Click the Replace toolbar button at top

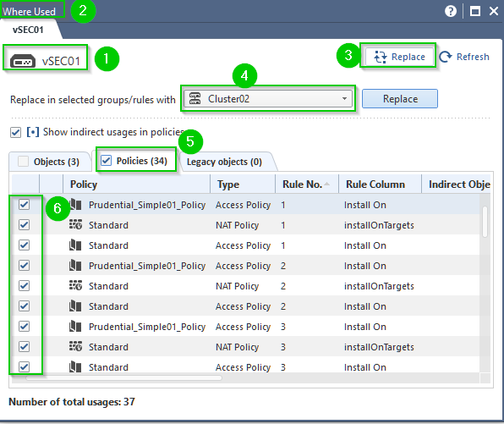pos(399,57)
